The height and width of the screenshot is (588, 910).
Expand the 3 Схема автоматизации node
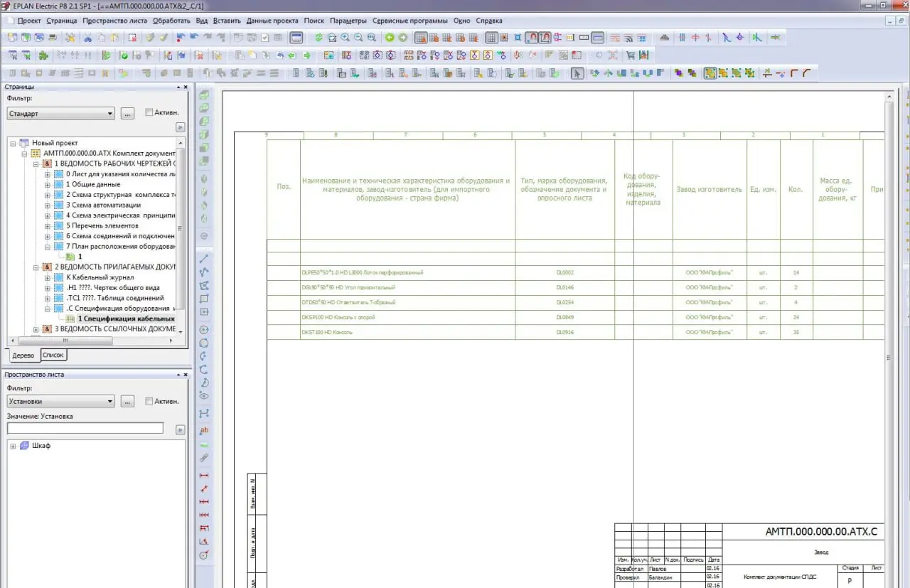(x=48, y=205)
